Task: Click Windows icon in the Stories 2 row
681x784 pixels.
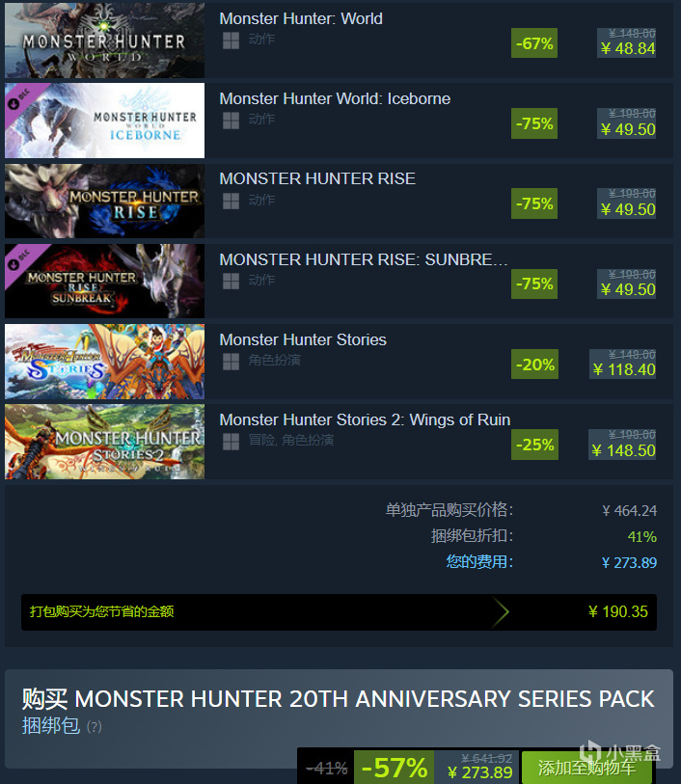Action: [x=231, y=442]
